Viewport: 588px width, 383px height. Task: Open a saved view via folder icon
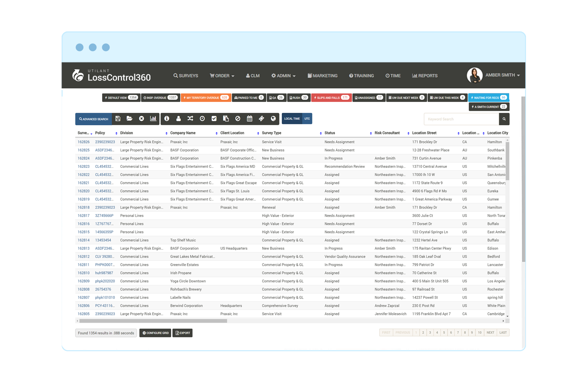[129, 118]
